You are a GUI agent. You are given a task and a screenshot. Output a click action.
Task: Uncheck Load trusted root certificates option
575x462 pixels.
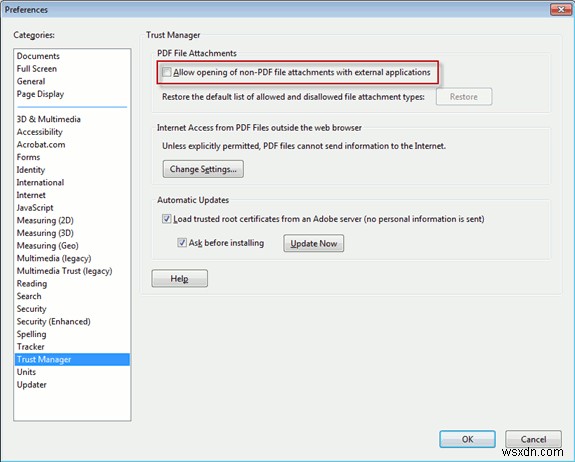pyautogui.click(x=167, y=219)
